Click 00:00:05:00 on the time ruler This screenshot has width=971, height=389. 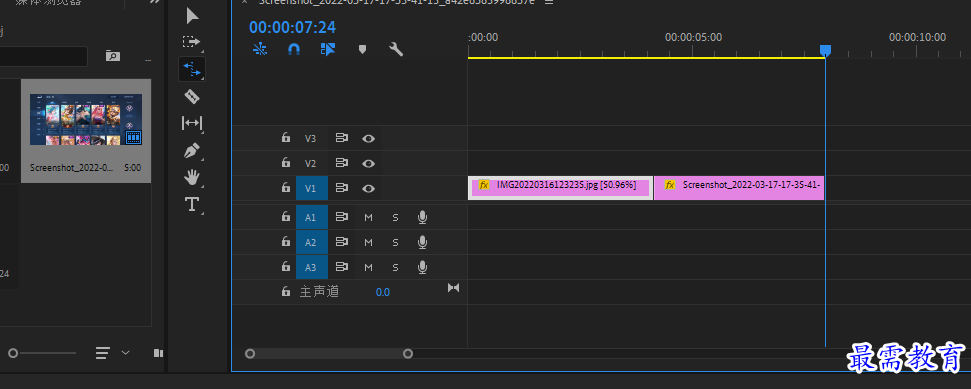pos(693,37)
